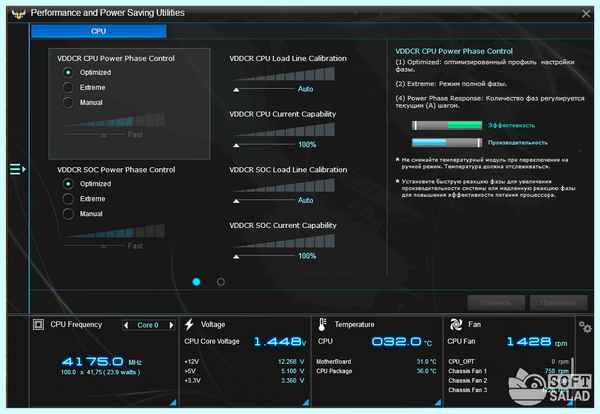Click the TUF logo in title bar
The image size is (600, 414).
18,14
